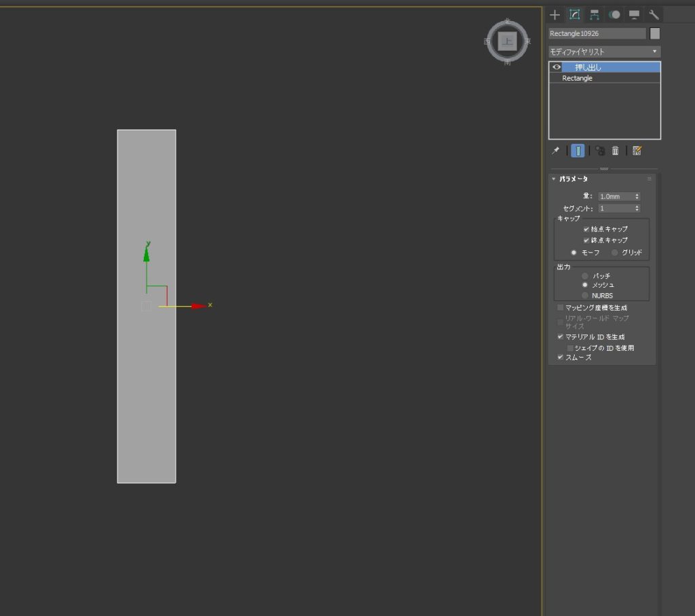Open the モディファイヤリスト dropdown
This screenshot has height=616, width=695.
tap(604, 52)
